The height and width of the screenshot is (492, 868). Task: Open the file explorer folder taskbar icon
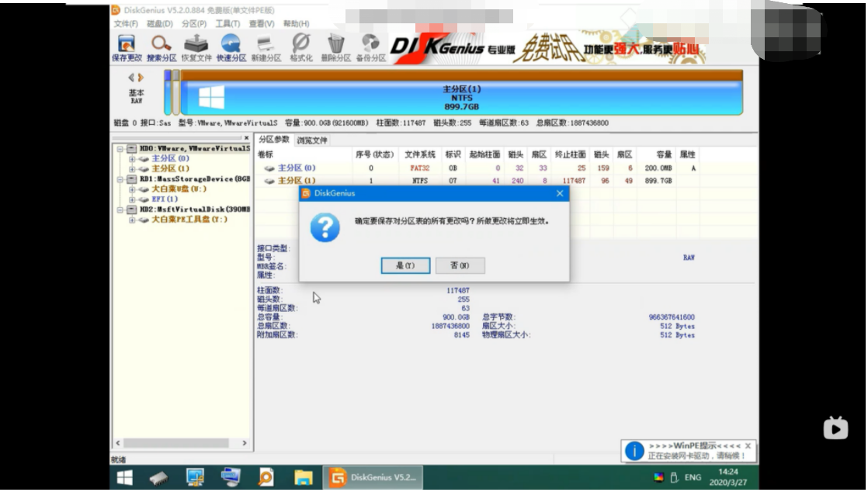(x=303, y=477)
